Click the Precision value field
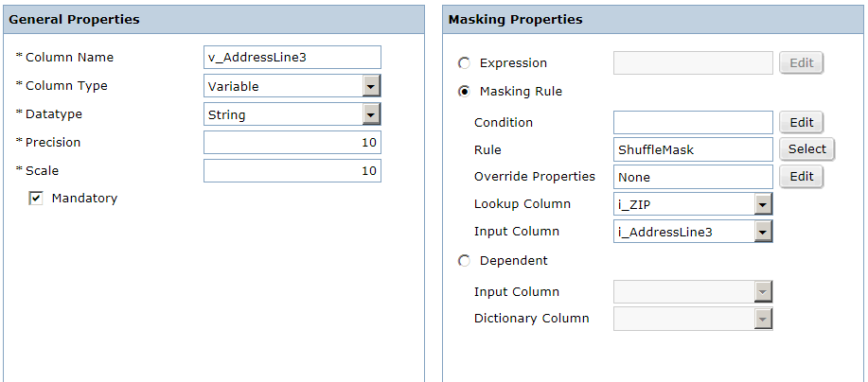This screenshot has height=382, width=868. pos(292,143)
